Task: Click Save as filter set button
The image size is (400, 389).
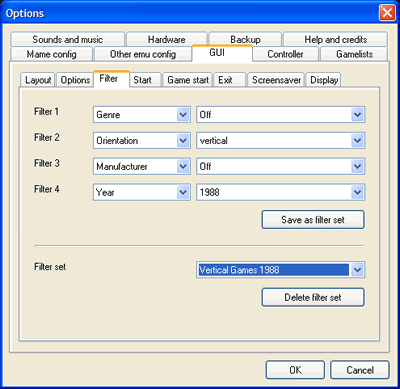Action: (313, 220)
